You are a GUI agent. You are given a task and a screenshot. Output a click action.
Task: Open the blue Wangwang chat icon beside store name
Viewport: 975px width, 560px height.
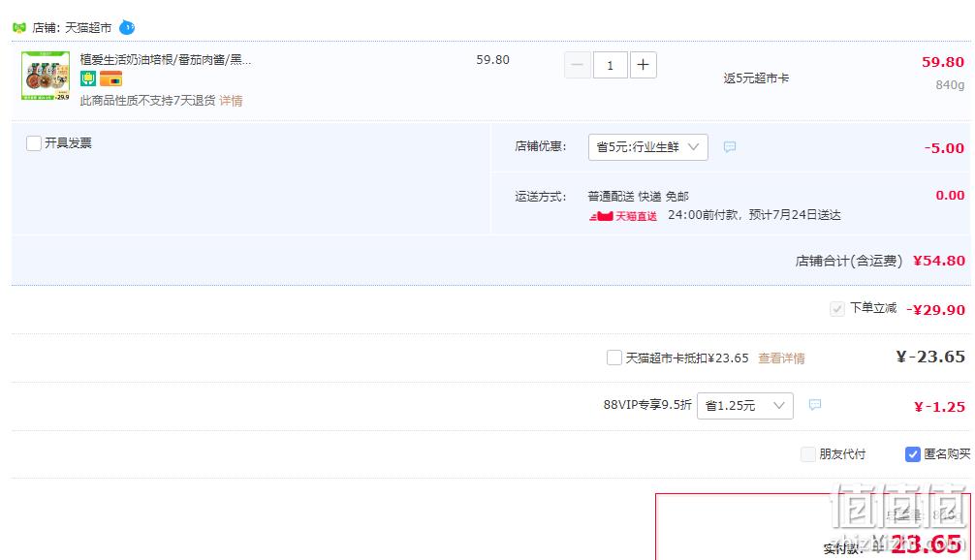pyautogui.click(x=127, y=27)
